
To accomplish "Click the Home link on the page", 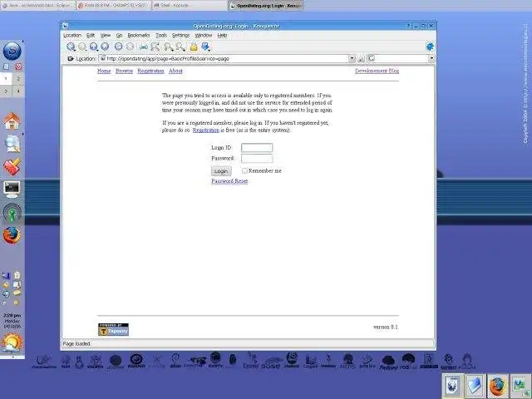I will click(104, 71).
